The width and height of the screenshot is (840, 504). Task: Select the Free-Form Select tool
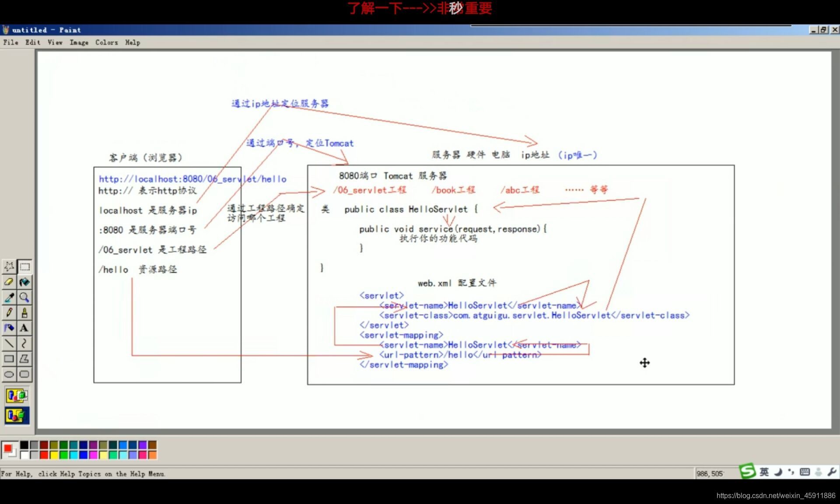(x=9, y=266)
